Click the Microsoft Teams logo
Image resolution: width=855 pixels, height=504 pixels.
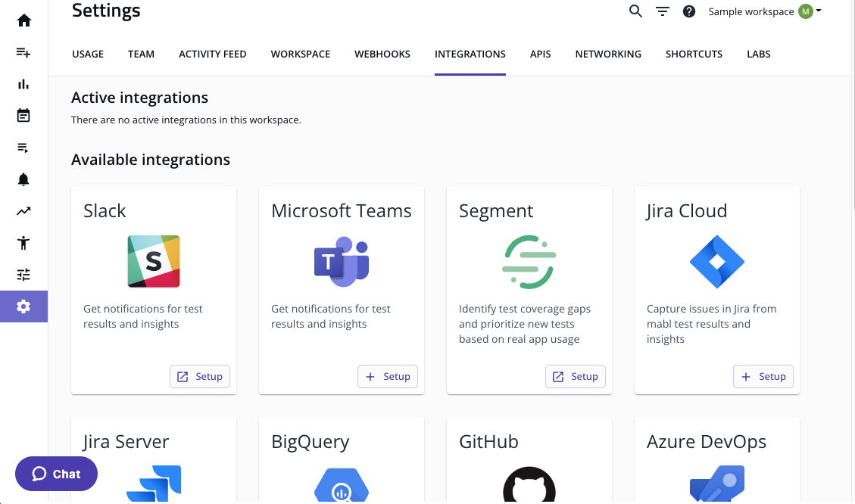(342, 262)
